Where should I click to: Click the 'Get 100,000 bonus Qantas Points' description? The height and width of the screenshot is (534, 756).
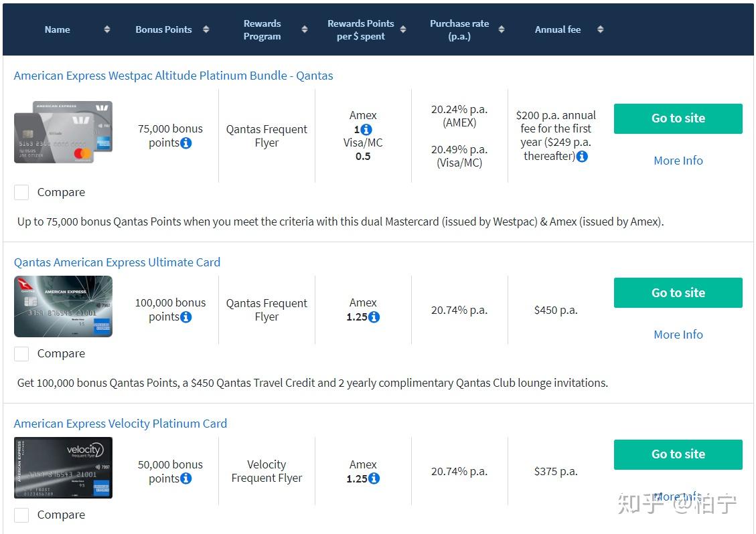click(x=313, y=383)
